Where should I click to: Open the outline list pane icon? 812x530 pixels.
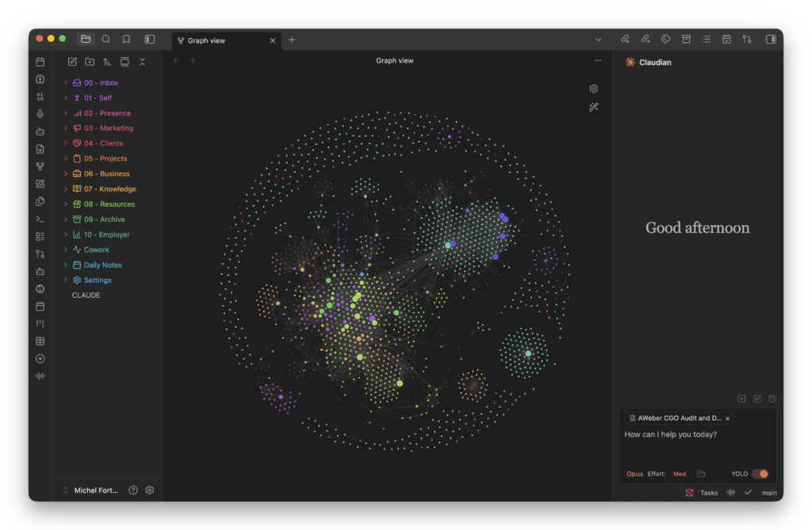coord(707,40)
